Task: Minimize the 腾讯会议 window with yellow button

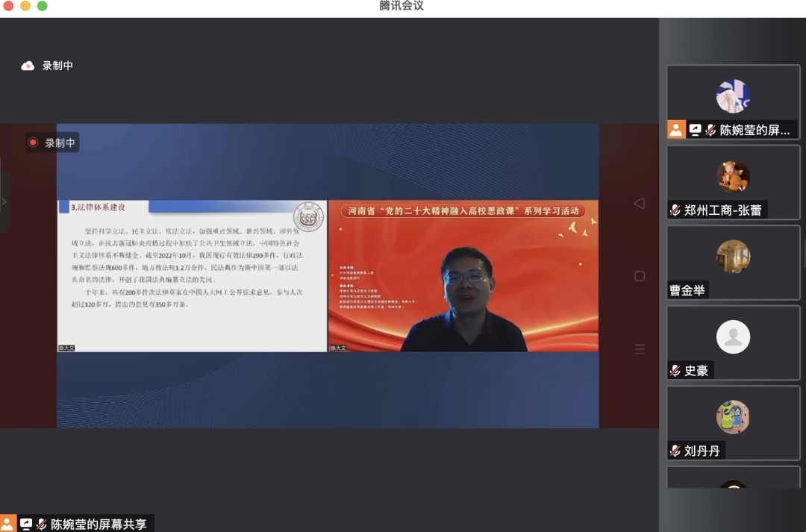Action: pos(25,6)
